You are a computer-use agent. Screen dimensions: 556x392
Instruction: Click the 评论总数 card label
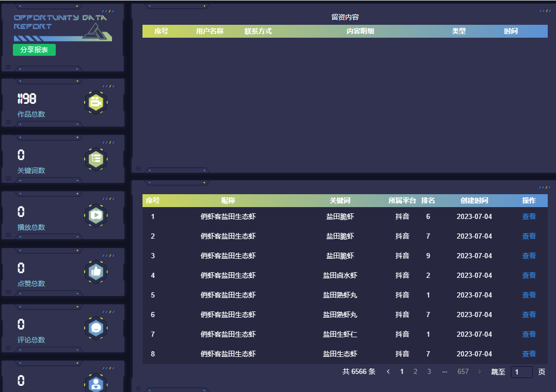pos(31,340)
